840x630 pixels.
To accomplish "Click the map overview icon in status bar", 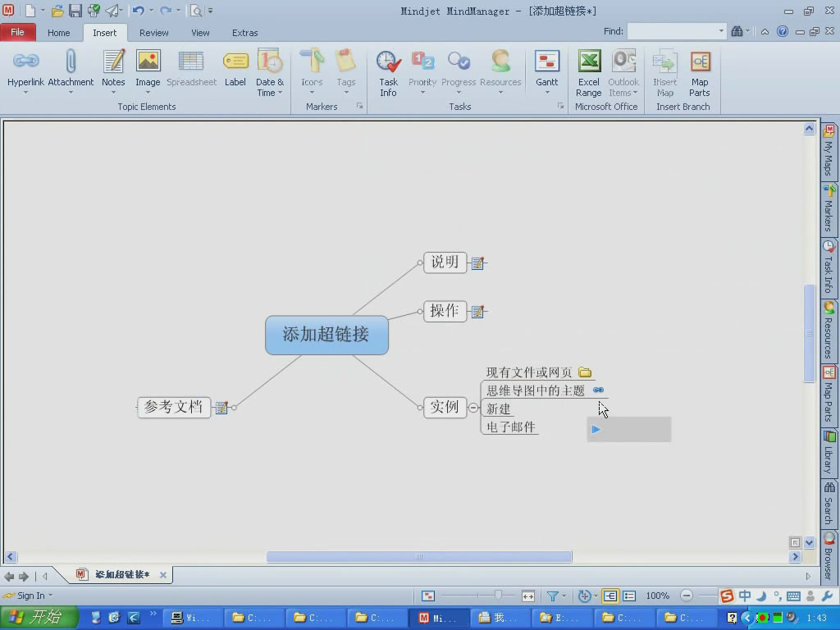I will pyautogui.click(x=427, y=596).
